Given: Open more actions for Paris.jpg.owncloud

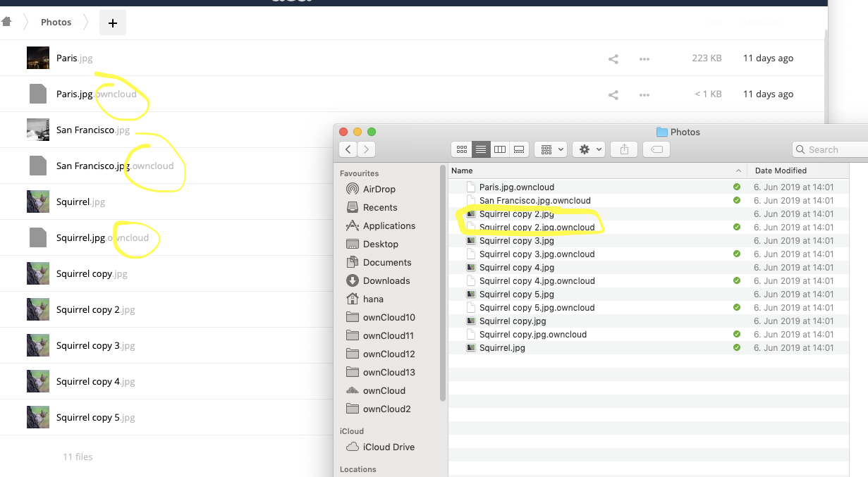Looking at the screenshot, I should (x=644, y=94).
